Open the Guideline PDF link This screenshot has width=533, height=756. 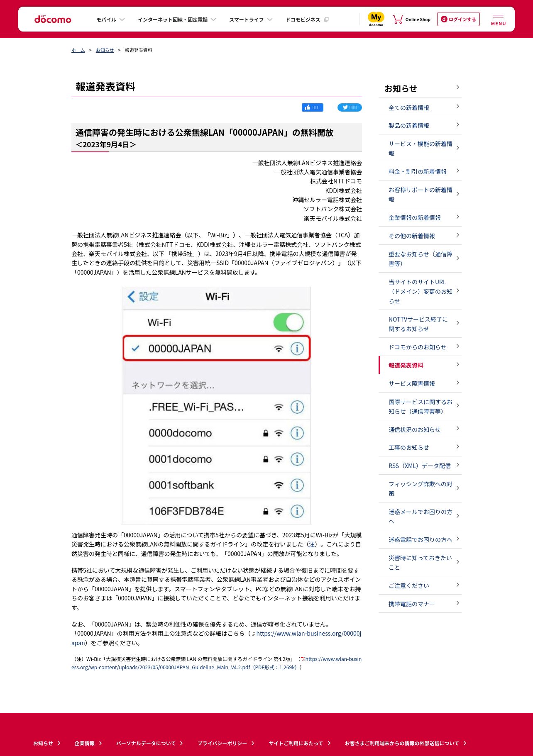pos(216,663)
